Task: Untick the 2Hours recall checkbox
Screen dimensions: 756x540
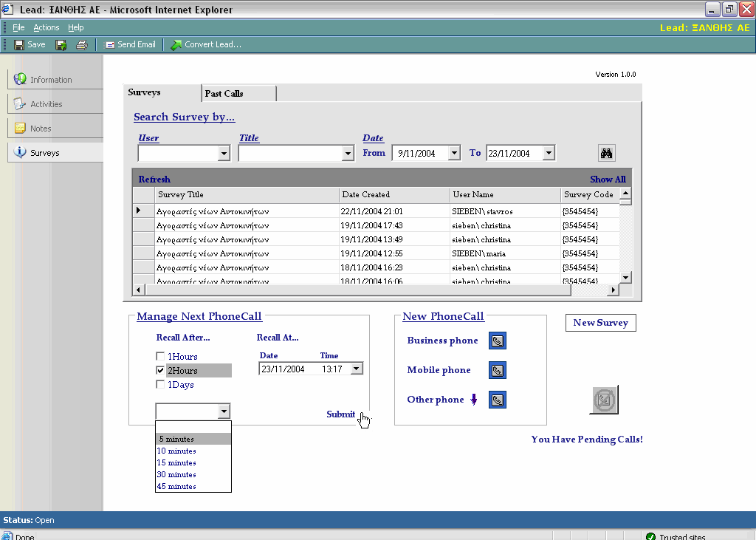Action: click(160, 370)
